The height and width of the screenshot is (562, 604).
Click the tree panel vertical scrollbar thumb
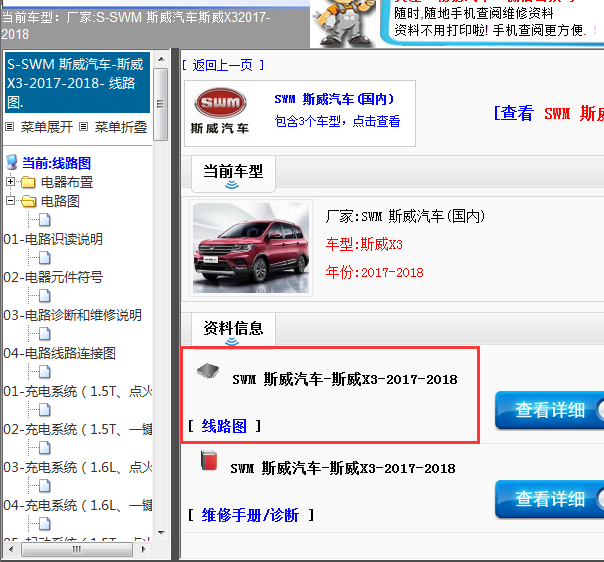pos(161,104)
